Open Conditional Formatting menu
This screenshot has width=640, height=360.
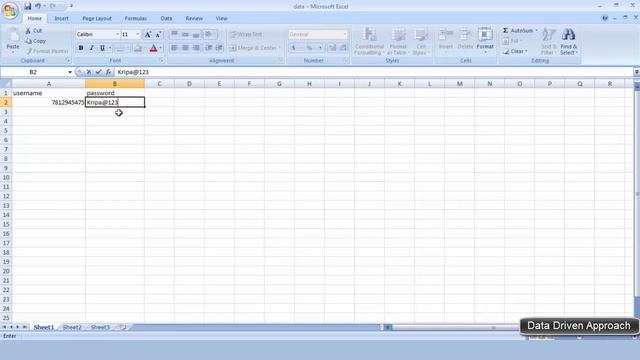coord(369,41)
